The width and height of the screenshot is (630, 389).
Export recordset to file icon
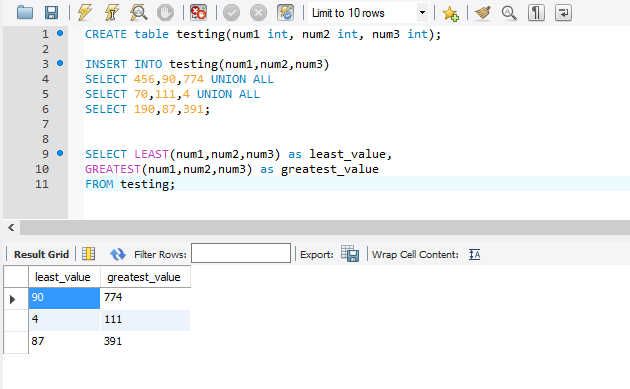pos(350,254)
